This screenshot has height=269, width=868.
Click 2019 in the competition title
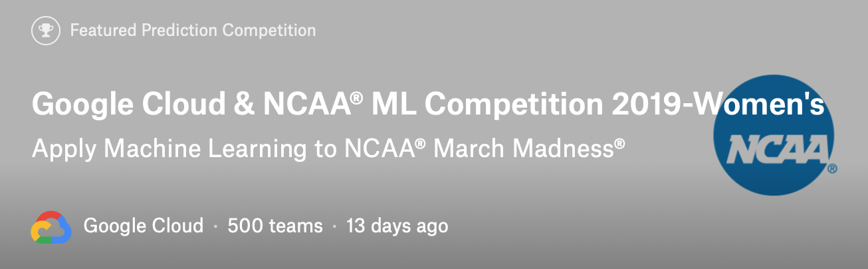tap(645, 106)
